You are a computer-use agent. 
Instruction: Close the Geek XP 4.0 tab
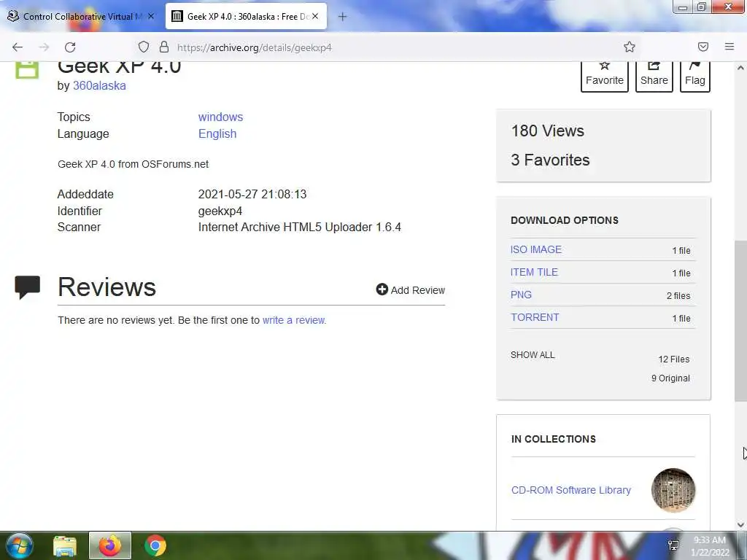[x=315, y=16]
